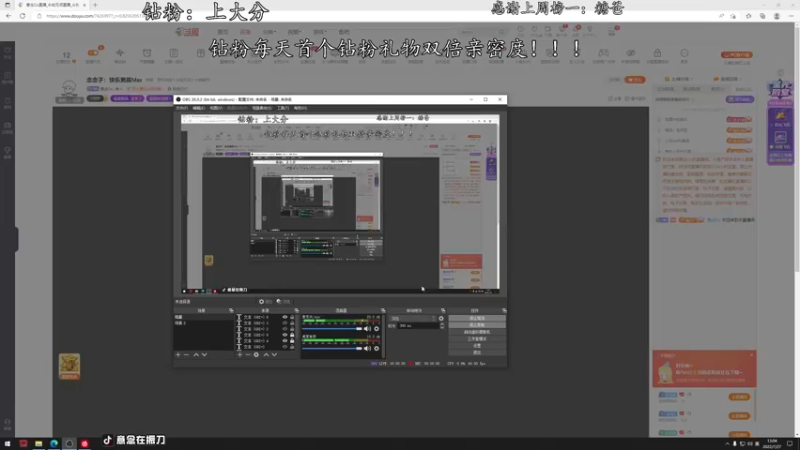The width and height of the screenshot is (800, 450).
Task: Toggle visibility eye of fourth source row
Action: click(285, 335)
